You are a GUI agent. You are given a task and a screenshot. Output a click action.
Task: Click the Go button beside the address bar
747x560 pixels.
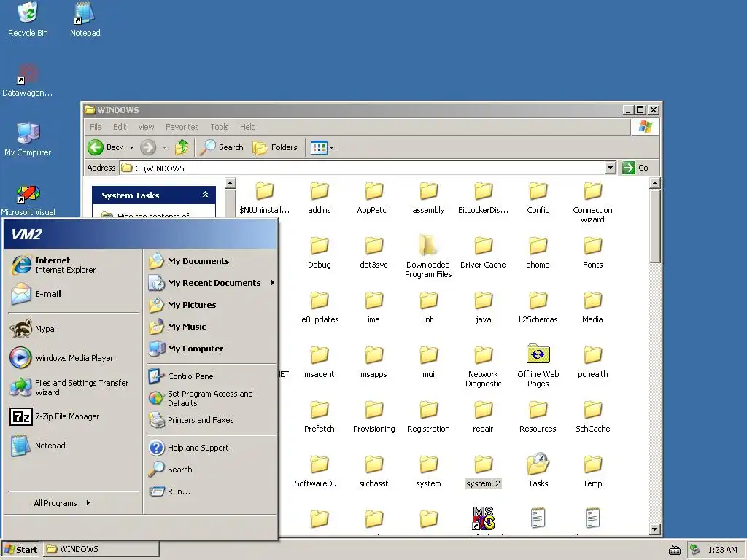pos(636,168)
